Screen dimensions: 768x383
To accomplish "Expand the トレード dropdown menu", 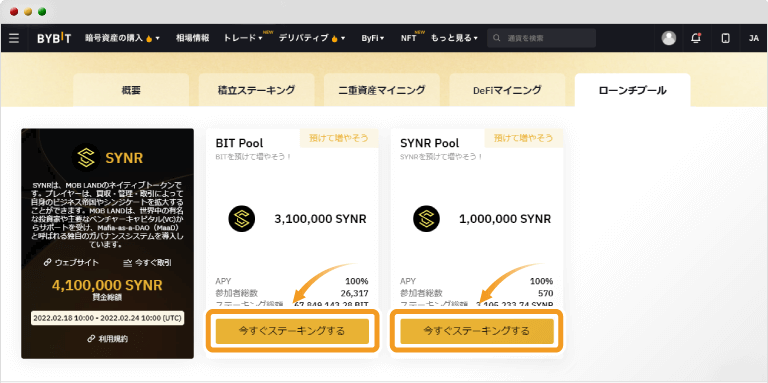I will coord(243,38).
